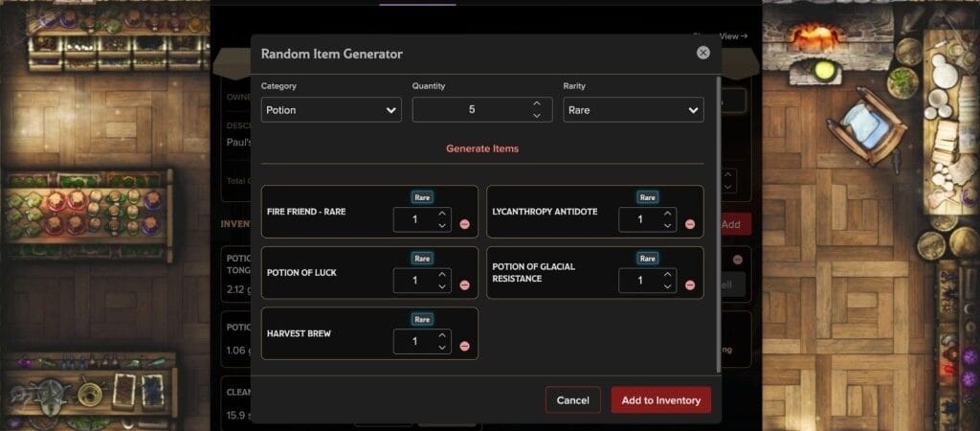The width and height of the screenshot is (980, 431).
Task: Click the Cancel button
Action: [573, 400]
